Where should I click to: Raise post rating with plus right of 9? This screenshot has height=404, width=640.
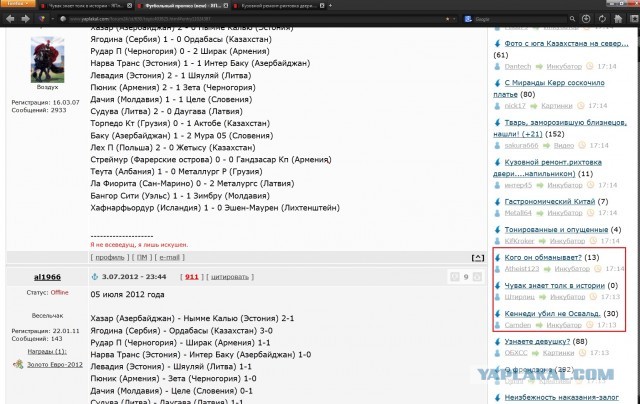[477, 277]
